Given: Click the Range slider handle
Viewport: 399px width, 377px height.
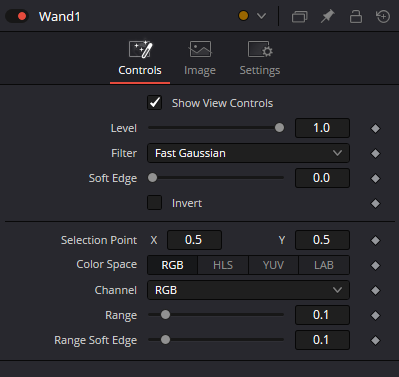Looking at the screenshot, I should [x=165, y=315].
